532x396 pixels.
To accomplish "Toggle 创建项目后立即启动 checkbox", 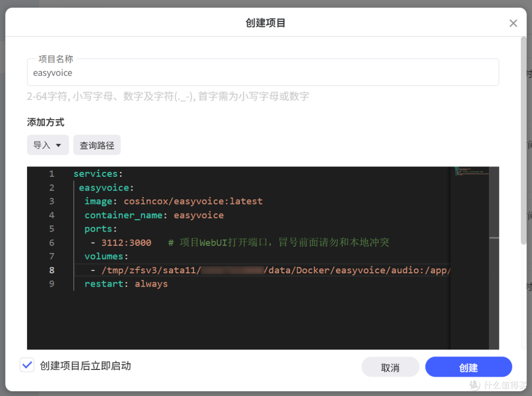I will pyautogui.click(x=27, y=365).
